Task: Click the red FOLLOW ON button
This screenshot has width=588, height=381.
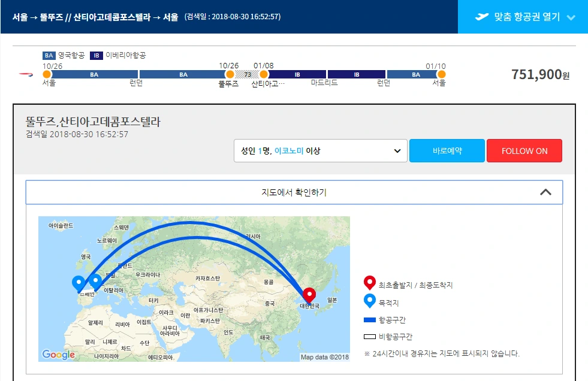Action: coord(524,151)
